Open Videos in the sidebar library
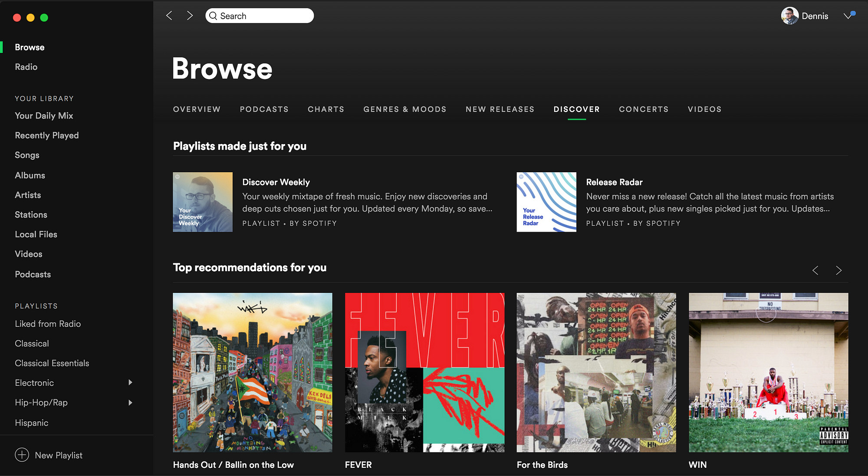 coord(29,254)
